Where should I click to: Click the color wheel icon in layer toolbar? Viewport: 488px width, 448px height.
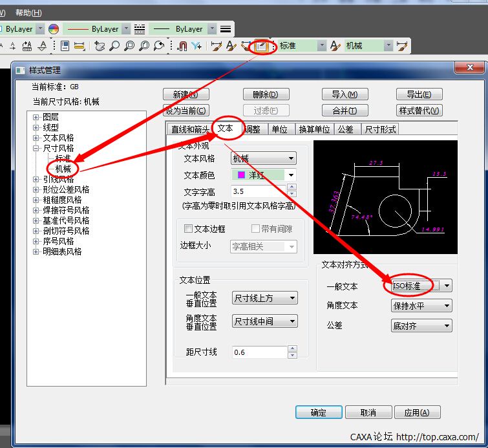(x=54, y=29)
